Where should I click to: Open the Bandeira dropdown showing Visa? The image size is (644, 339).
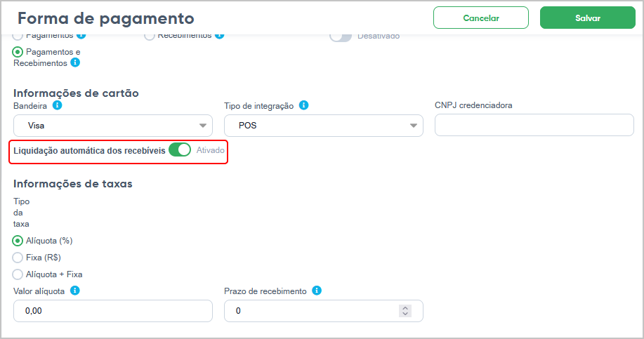click(x=113, y=126)
